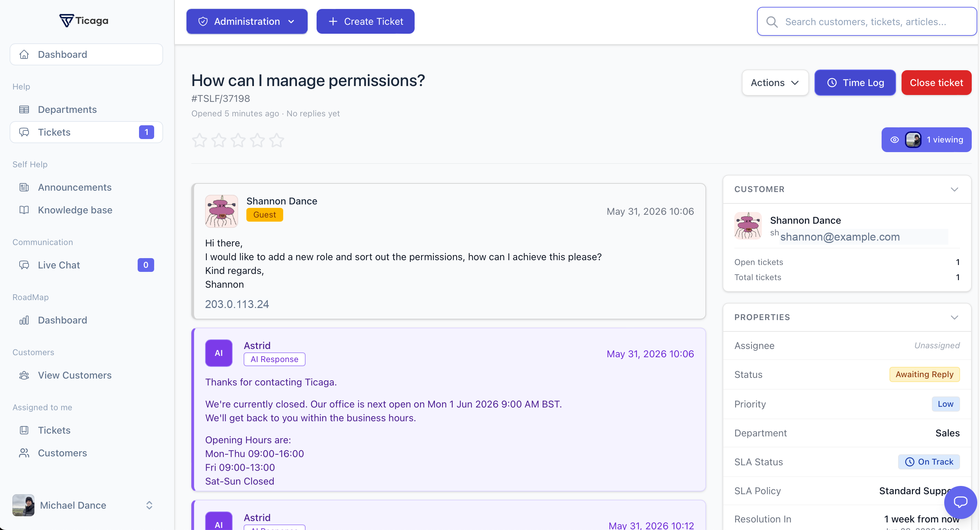The width and height of the screenshot is (980, 530).
Task: Click the IP address 203.0.113.24
Action: (x=237, y=304)
